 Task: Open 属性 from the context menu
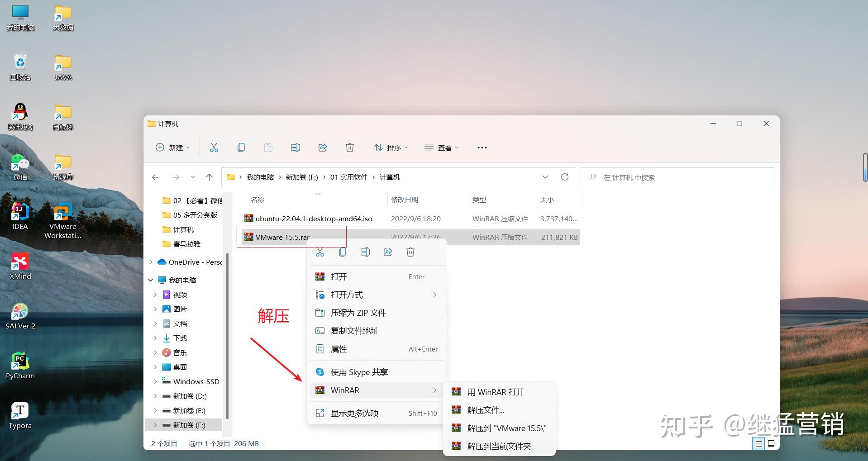[x=377, y=349]
